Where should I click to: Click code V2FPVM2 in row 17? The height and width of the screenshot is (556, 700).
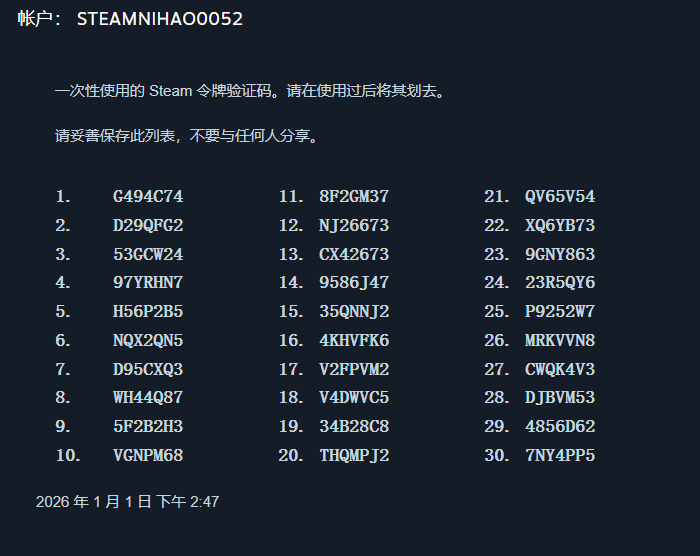pos(354,369)
